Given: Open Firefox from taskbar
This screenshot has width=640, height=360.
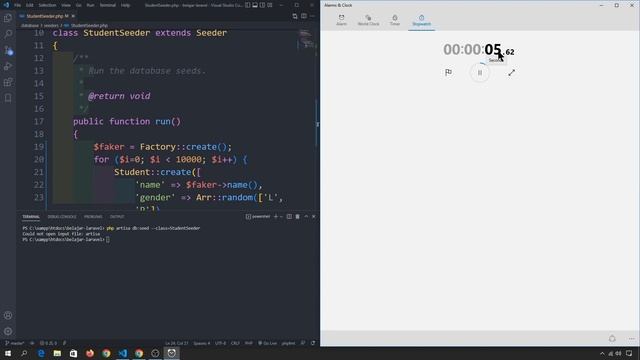Looking at the screenshot, I should pos(90,353).
